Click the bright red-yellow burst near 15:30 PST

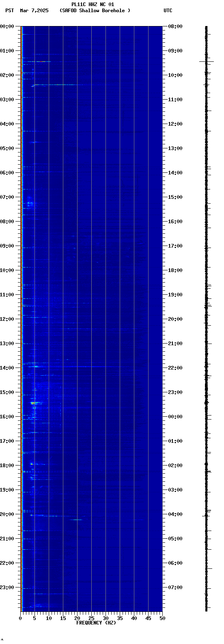[x=33, y=402]
